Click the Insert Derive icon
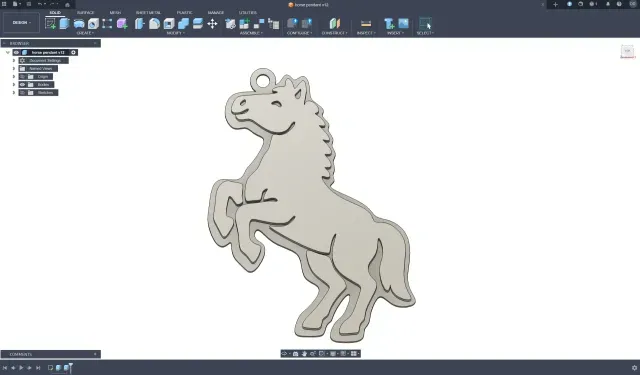640x375 pixels. pyautogui.click(x=389, y=23)
